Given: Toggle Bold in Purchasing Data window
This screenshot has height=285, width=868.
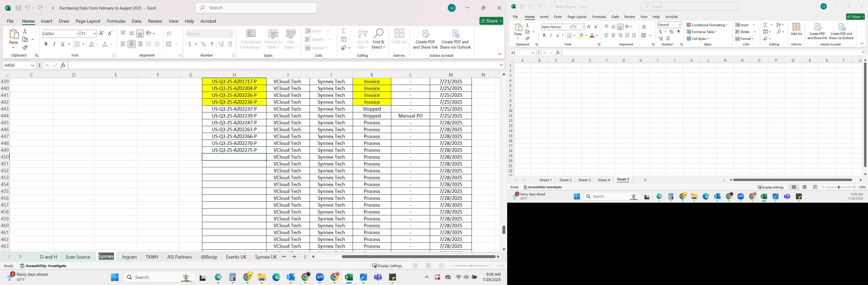Looking at the screenshot, I should pos(46,44).
